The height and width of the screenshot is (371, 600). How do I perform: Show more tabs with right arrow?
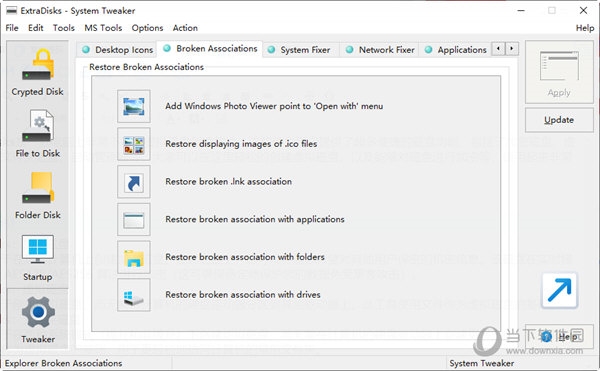(512, 49)
